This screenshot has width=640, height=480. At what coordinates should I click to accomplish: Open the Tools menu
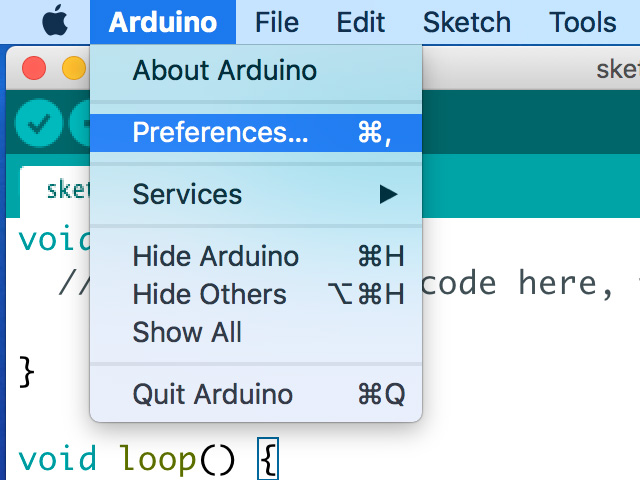(x=583, y=22)
